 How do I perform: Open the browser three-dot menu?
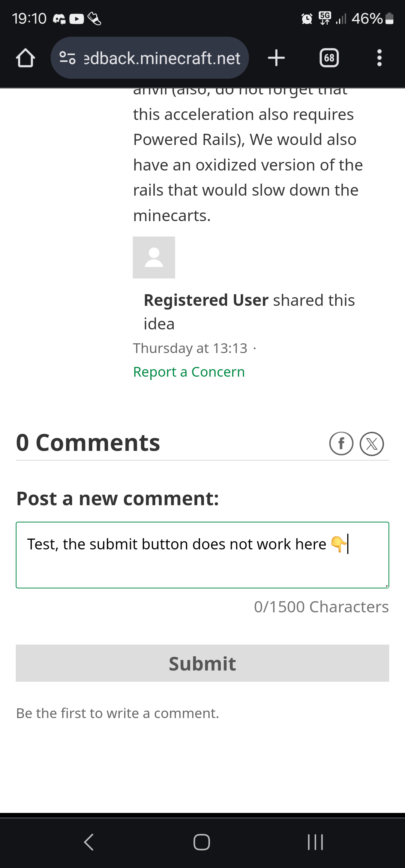tap(379, 58)
